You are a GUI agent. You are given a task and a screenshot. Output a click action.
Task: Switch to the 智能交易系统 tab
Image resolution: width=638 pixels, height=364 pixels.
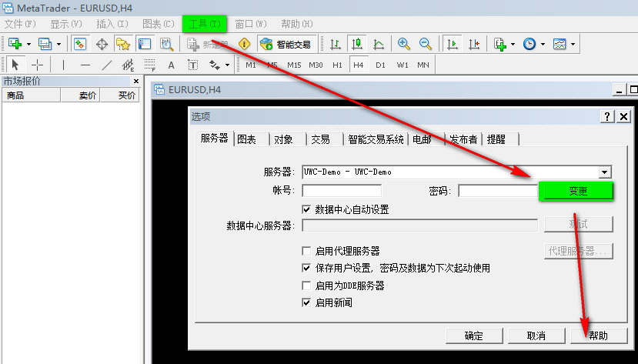point(376,139)
